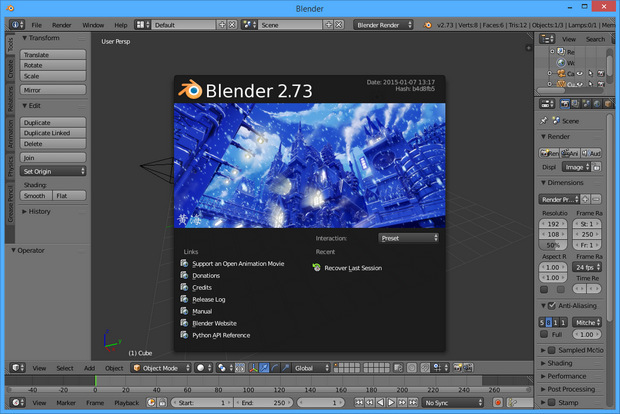620x414 pixels.
Task: Delete the Default screen layout with X
Action: click(x=232, y=25)
